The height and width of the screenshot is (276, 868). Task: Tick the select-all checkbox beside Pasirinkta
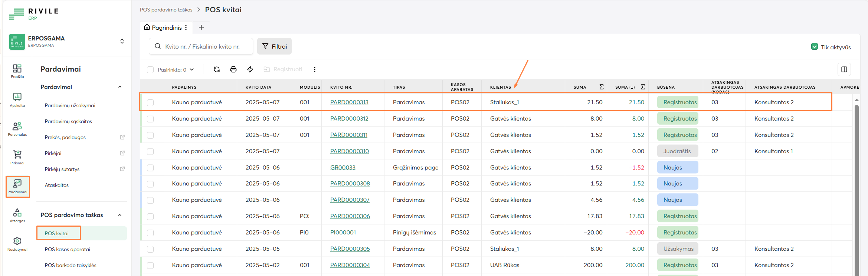[x=150, y=70]
